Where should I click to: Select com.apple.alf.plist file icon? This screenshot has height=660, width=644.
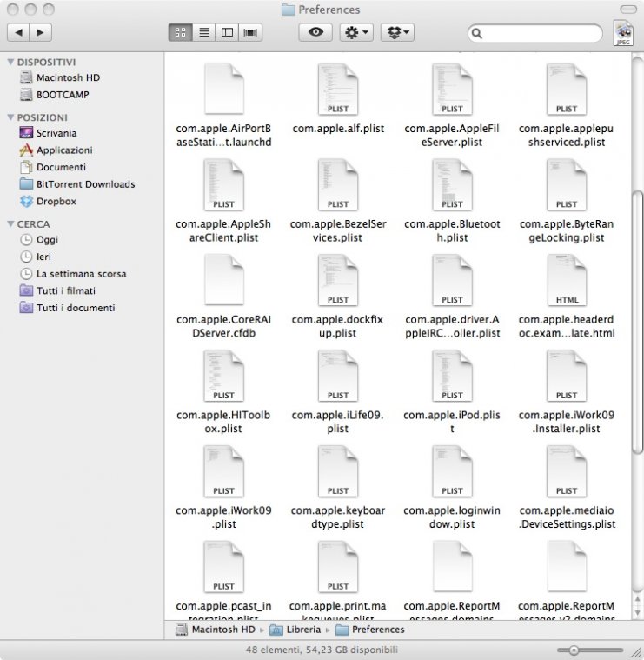coord(338,89)
